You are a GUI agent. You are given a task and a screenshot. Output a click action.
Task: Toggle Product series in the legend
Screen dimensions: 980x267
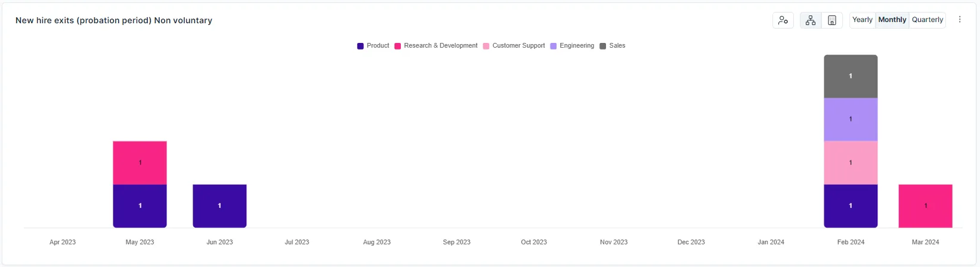click(x=373, y=46)
